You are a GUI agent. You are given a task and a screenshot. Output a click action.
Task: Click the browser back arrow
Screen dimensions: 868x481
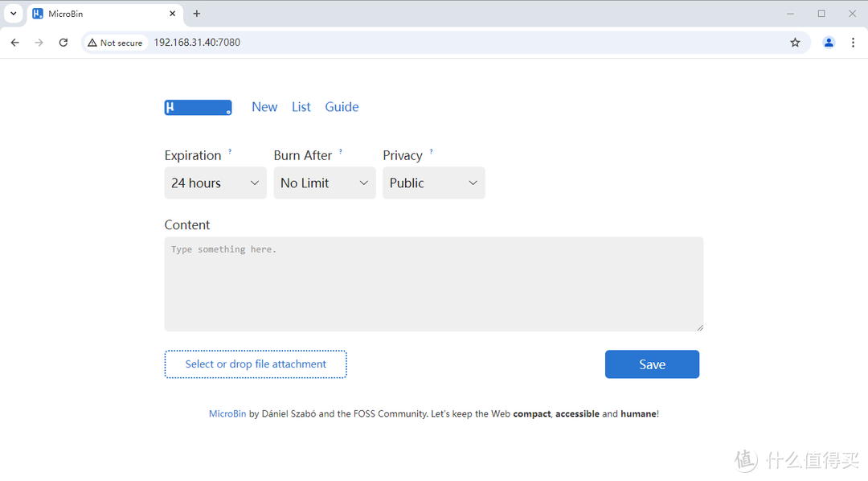pos(14,43)
